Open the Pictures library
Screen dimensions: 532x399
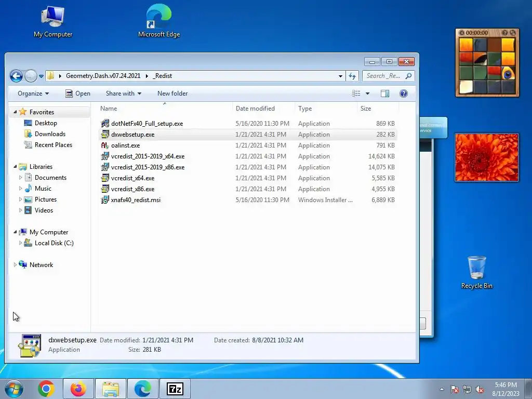[x=46, y=199]
